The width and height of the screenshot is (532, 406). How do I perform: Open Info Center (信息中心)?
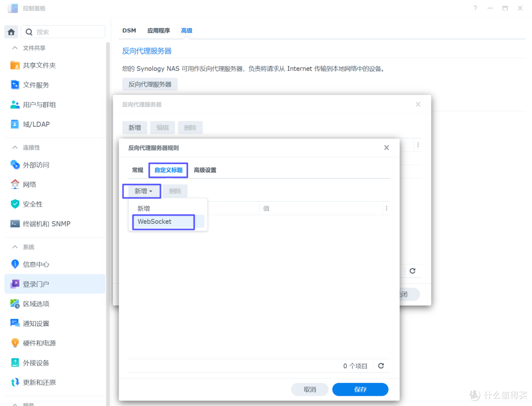click(x=55, y=264)
